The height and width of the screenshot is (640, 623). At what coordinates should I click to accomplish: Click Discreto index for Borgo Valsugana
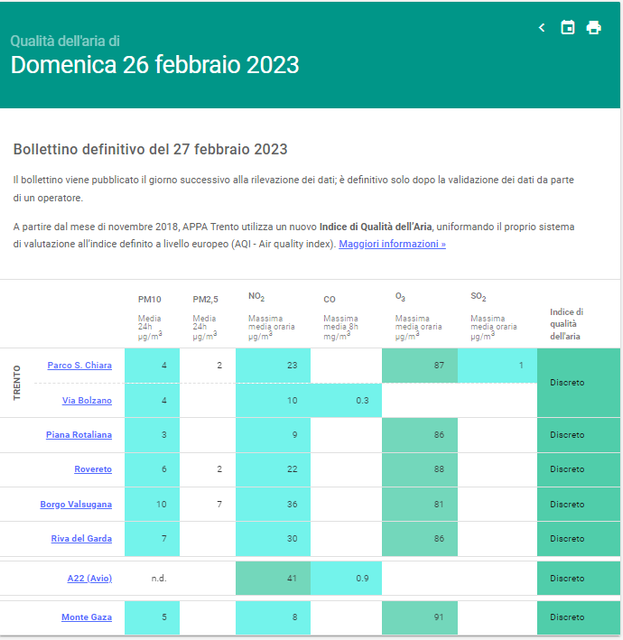578,504
